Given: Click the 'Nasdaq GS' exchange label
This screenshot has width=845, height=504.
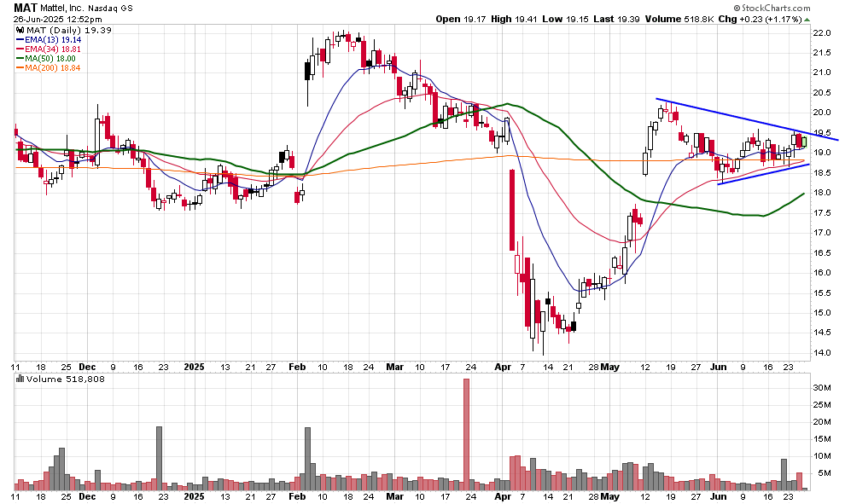Looking at the screenshot, I should coord(110,8).
